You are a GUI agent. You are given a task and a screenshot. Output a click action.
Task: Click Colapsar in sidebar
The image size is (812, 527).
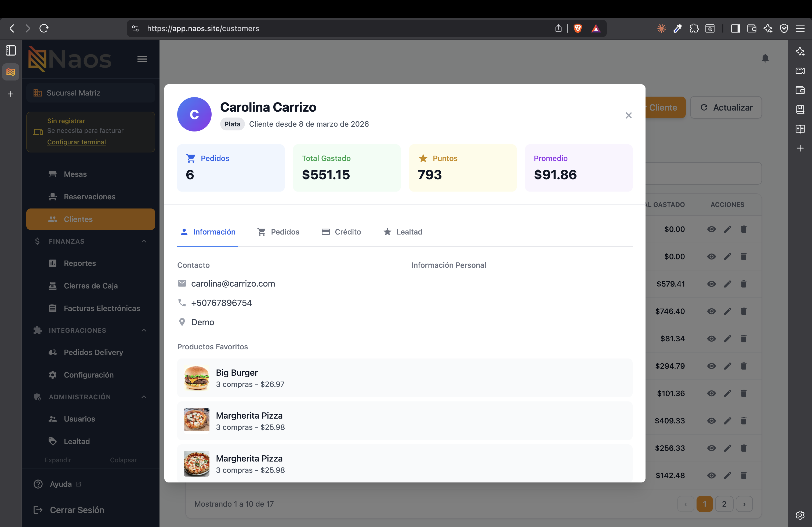[123, 460]
